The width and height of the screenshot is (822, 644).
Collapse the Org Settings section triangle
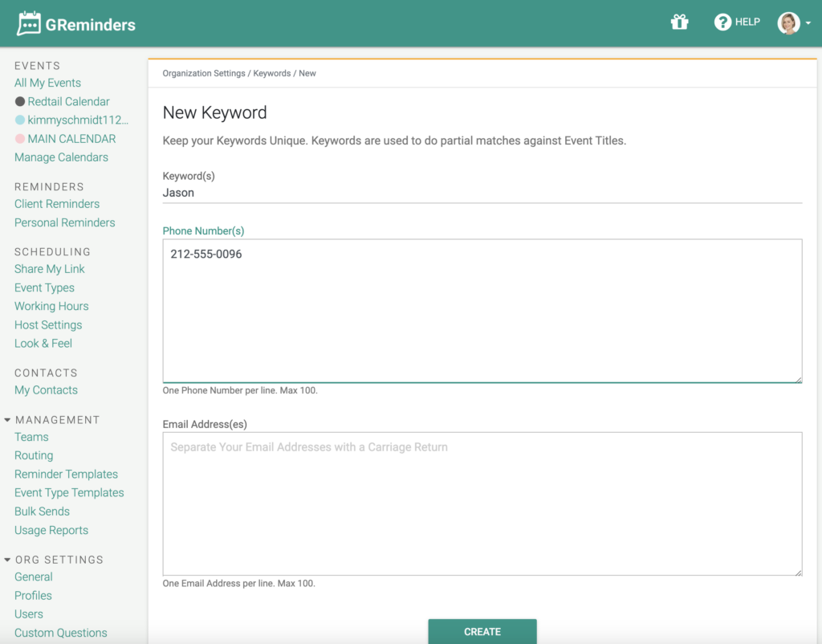pos(7,560)
